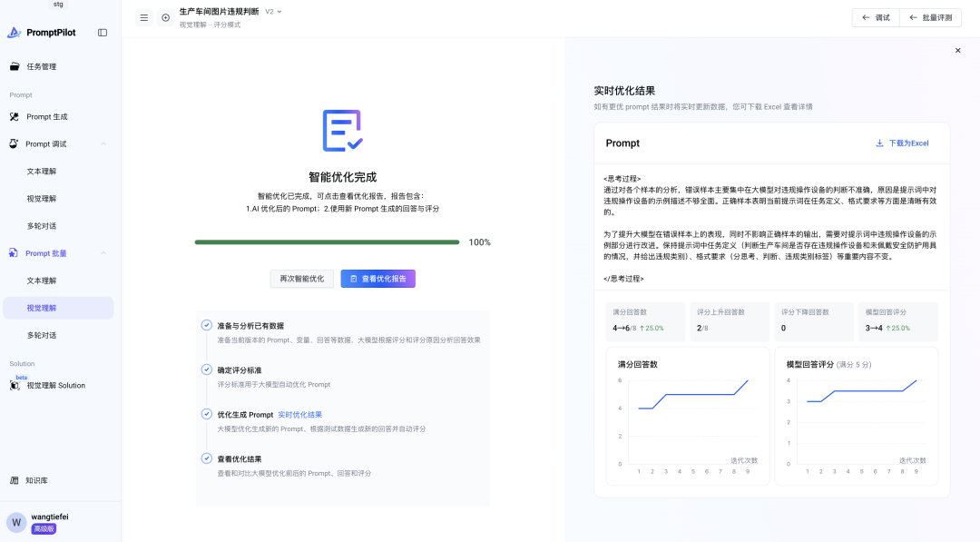Select 视觉理解 under Prompt 批量
Image resolution: width=980 pixels, height=542 pixels.
[x=42, y=308]
